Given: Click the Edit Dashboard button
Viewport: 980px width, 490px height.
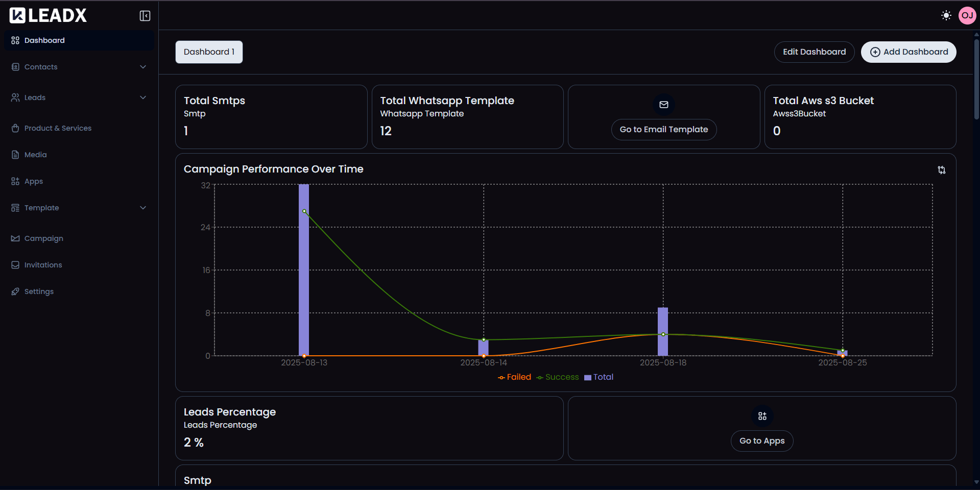Looking at the screenshot, I should coord(814,52).
